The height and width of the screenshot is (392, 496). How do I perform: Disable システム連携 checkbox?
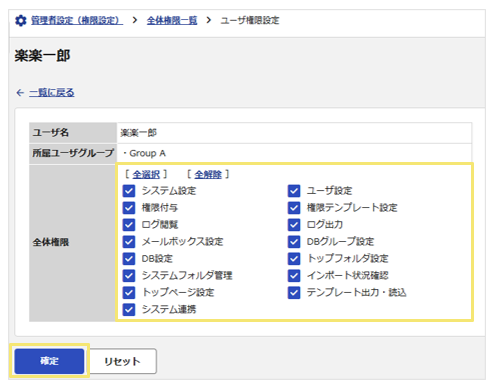tap(129, 310)
